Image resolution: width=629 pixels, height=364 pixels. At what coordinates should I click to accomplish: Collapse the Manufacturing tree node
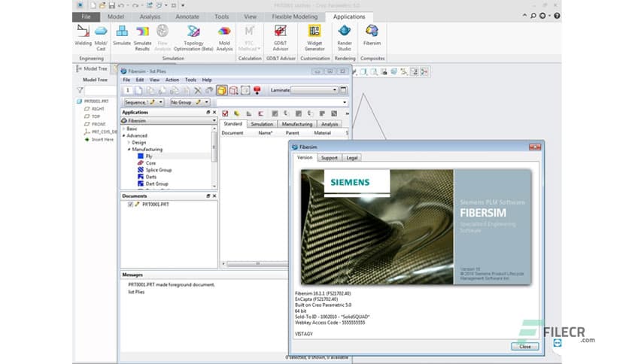click(129, 149)
